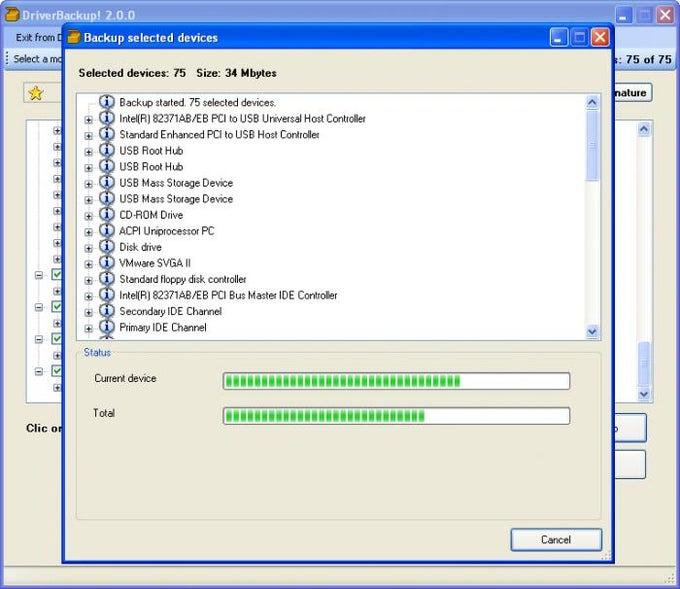
Task: Expand the Disk drive node
Action: [x=88, y=248]
